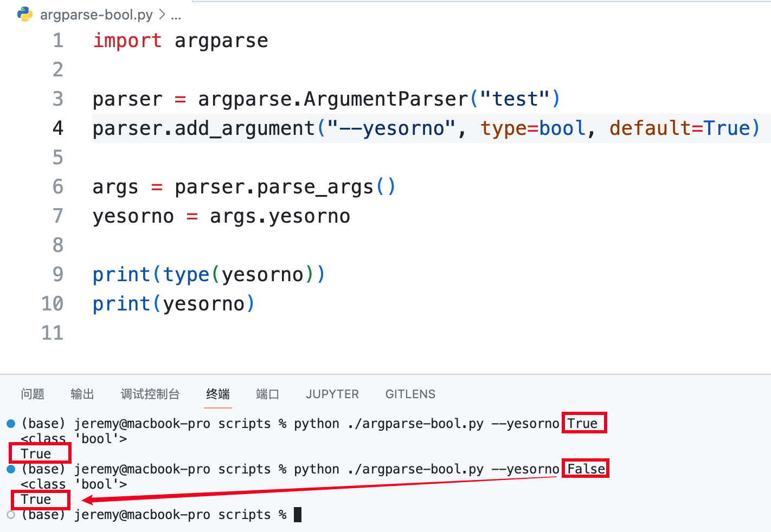The height and width of the screenshot is (532, 771).
Task: Click the False argument in the terminal command
Action: [x=586, y=469]
